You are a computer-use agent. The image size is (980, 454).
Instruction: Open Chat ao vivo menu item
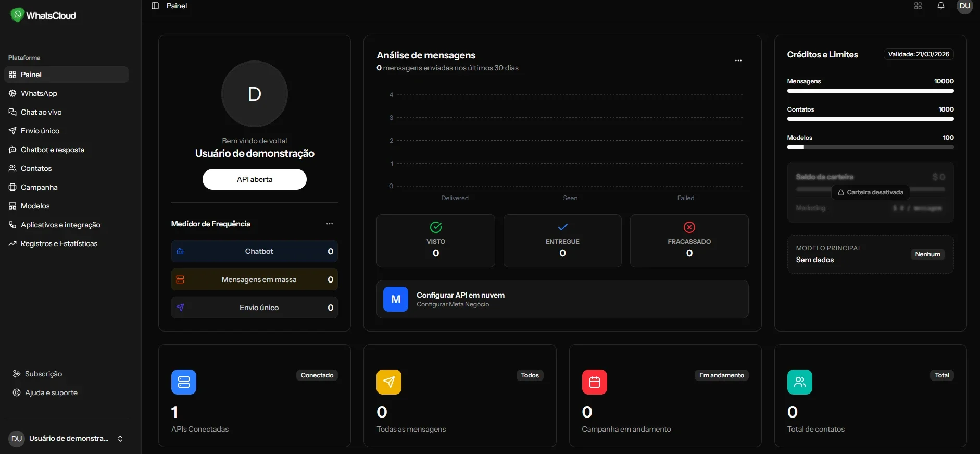[66, 112]
